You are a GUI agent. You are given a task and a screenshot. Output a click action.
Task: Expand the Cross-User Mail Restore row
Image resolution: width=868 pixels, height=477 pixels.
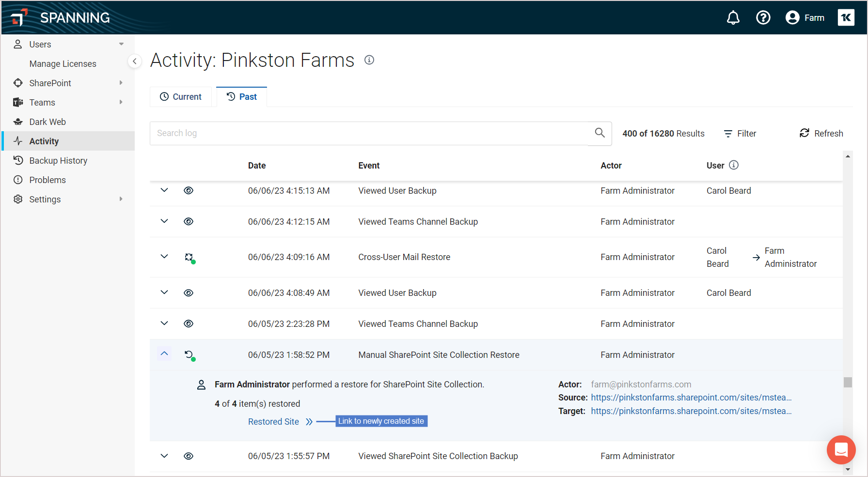pyautogui.click(x=164, y=257)
